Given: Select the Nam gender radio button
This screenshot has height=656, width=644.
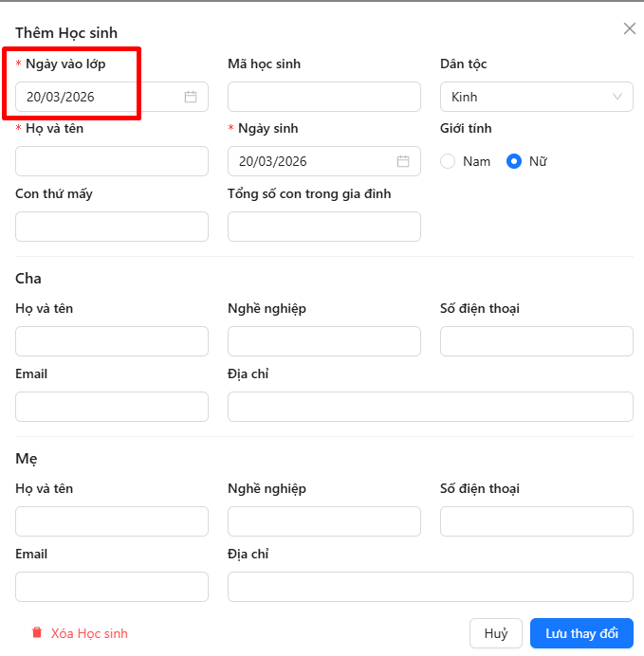Looking at the screenshot, I should (x=449, y=161).
